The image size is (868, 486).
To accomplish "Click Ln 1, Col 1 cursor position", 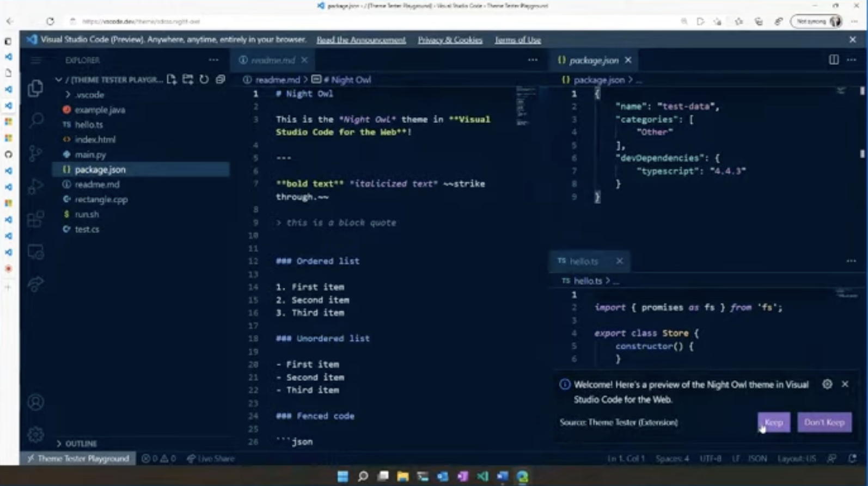I will (x=626, y=459).
